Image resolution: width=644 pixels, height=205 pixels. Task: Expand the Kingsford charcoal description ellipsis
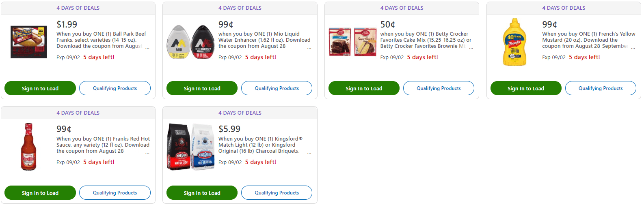tap(309, 153)
